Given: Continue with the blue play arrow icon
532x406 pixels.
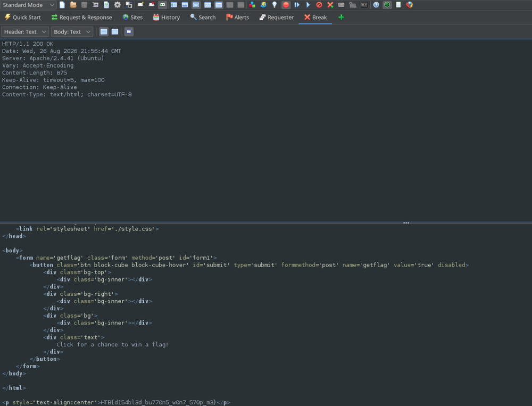Looking at the screenshot, I should (308, 5).
